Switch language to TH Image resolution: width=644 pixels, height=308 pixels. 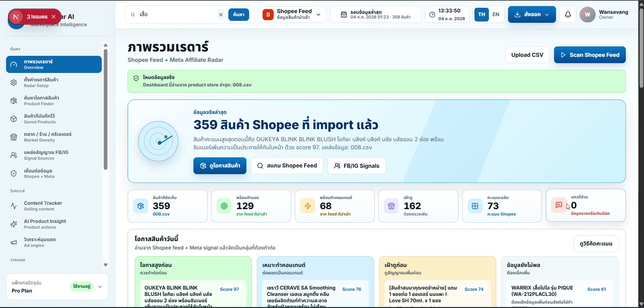point(482,14)
